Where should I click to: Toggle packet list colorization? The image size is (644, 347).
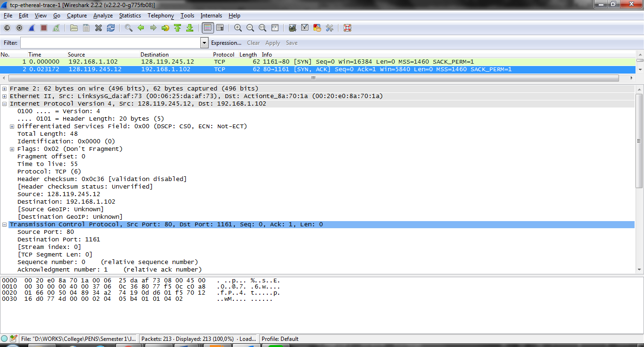click(207, 28)
